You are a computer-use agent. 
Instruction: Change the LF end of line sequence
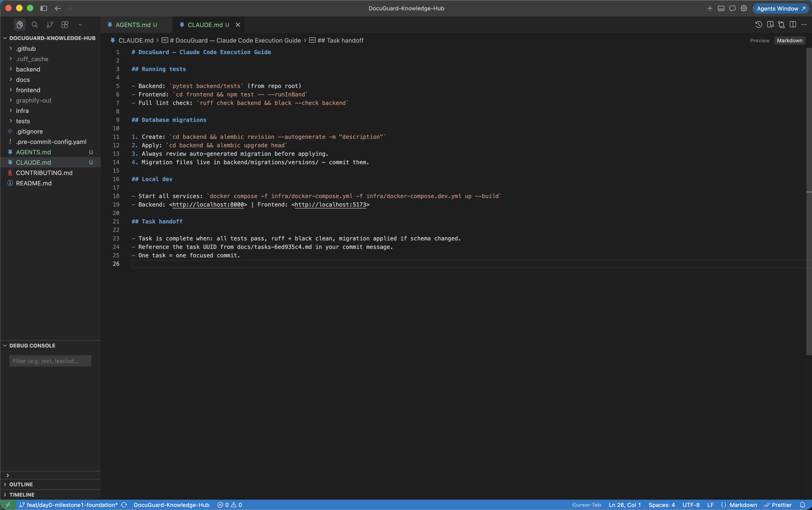pyautogui.click(x=710, y=505)
